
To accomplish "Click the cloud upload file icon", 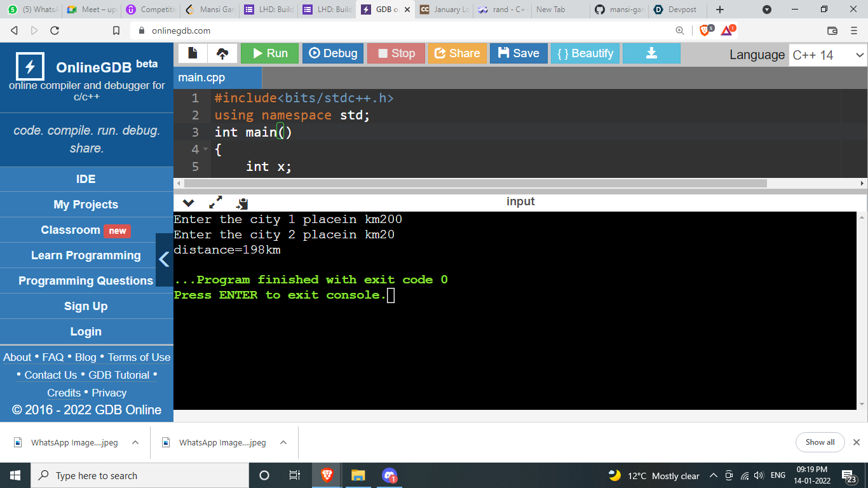I will click(x=222, y=53).
